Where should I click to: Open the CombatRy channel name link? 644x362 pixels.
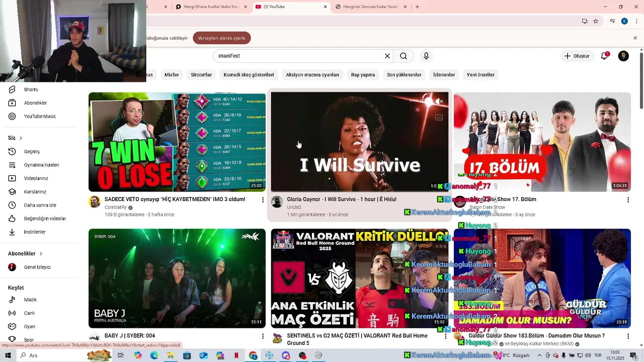(115, 208)
